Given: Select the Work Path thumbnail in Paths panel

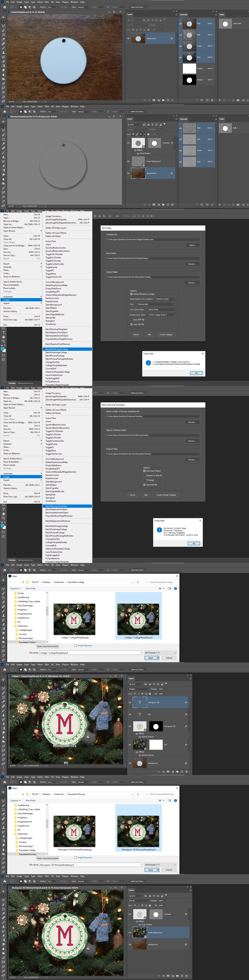Looking at the screenshot, I should pos(225,24).
